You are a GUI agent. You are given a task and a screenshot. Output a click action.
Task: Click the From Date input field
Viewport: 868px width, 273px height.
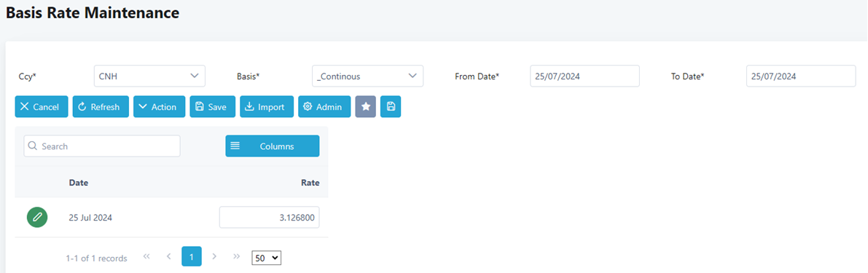click(584, 76)
